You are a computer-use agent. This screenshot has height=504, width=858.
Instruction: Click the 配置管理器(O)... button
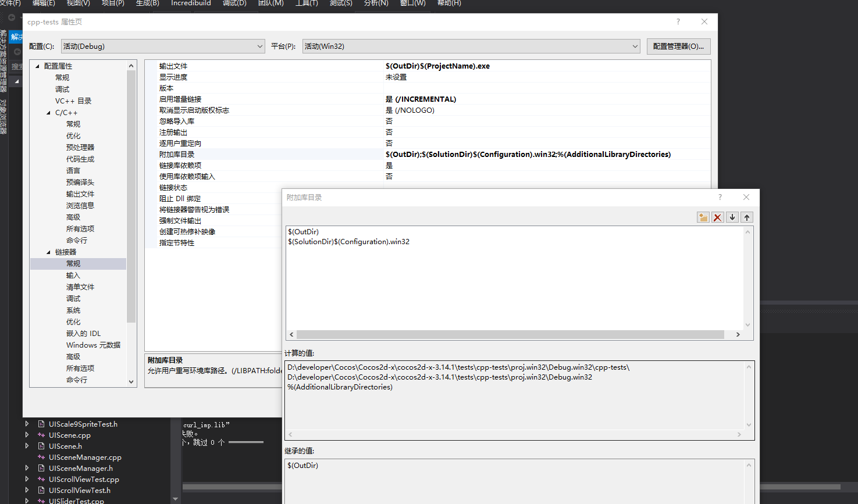678,47
